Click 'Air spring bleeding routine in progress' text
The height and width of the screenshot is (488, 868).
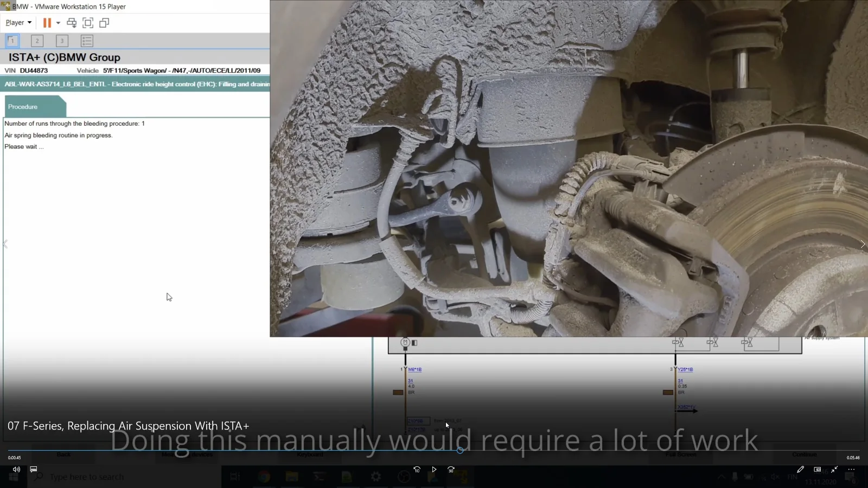point(59,136)
